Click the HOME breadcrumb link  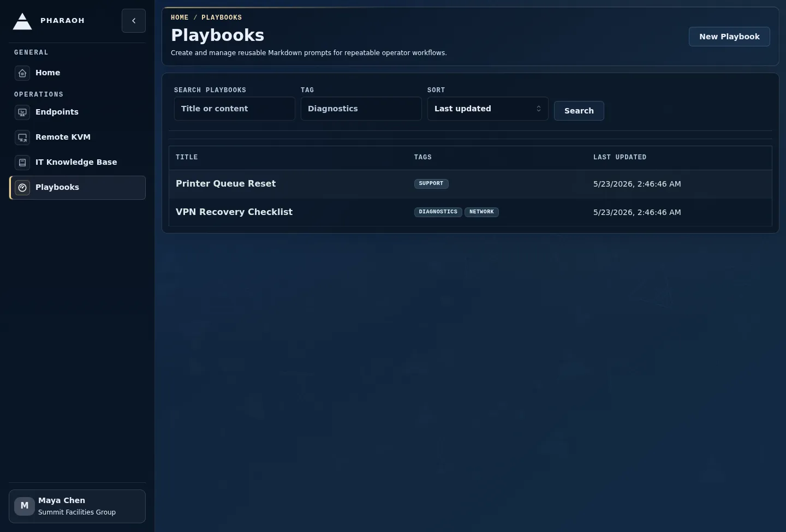pos(180,17)
